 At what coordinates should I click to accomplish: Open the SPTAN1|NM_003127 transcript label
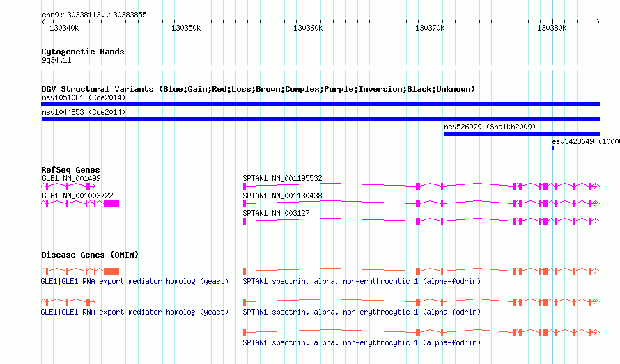[276, 213]
